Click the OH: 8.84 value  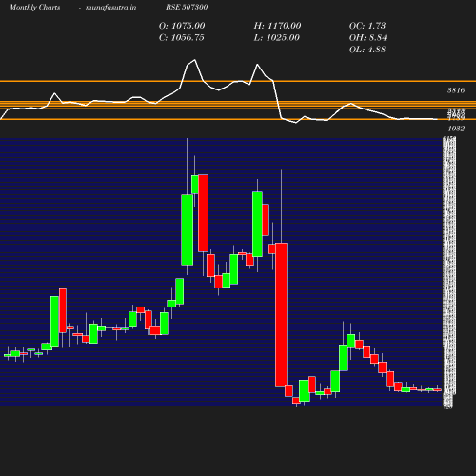(x=367, y=38)
